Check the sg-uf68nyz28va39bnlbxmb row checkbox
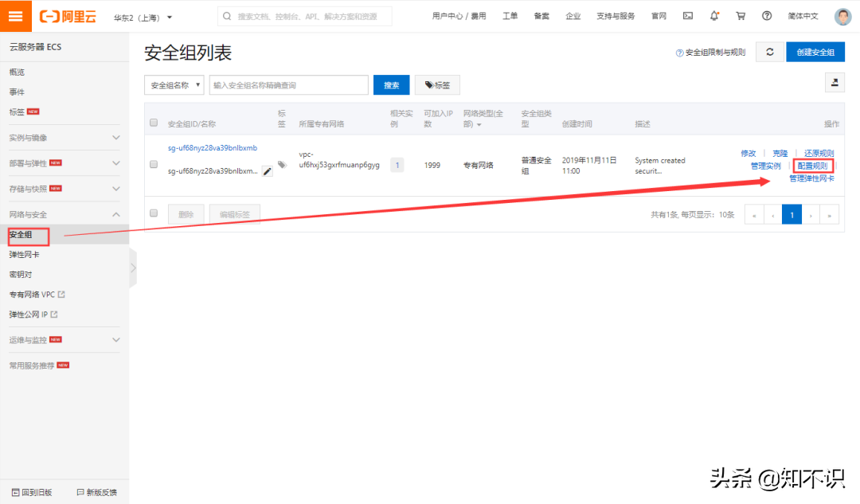860x504 pixels. (154, 165)
